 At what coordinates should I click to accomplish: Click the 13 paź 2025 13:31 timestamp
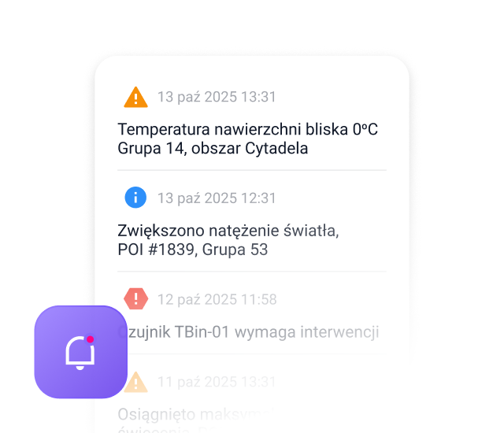point(217,97)
